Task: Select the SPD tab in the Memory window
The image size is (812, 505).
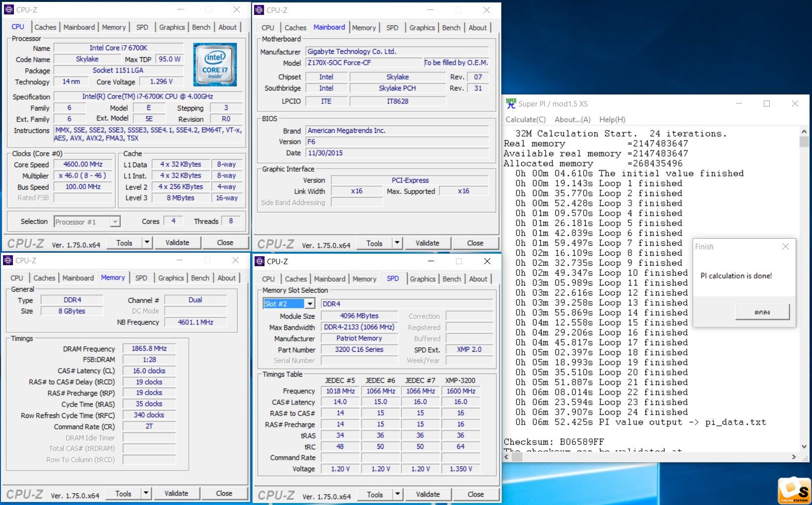Action: 141,278
